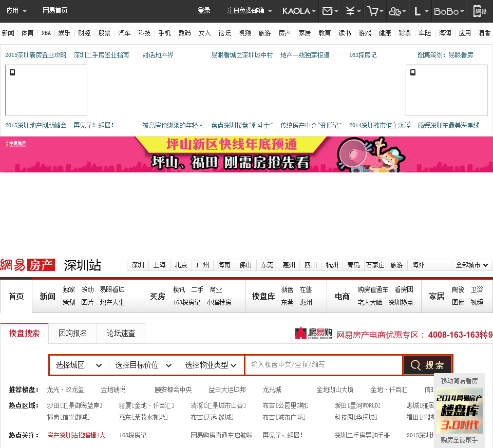Open recommended property 龙光·玖龙玺
This screenshot has width=493, height=448.
[x=65, y=390]
